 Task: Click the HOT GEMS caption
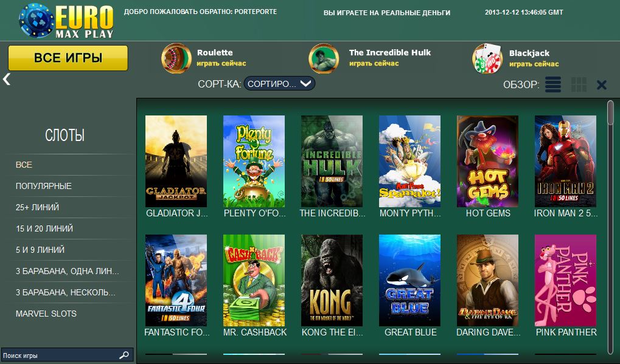488,213
